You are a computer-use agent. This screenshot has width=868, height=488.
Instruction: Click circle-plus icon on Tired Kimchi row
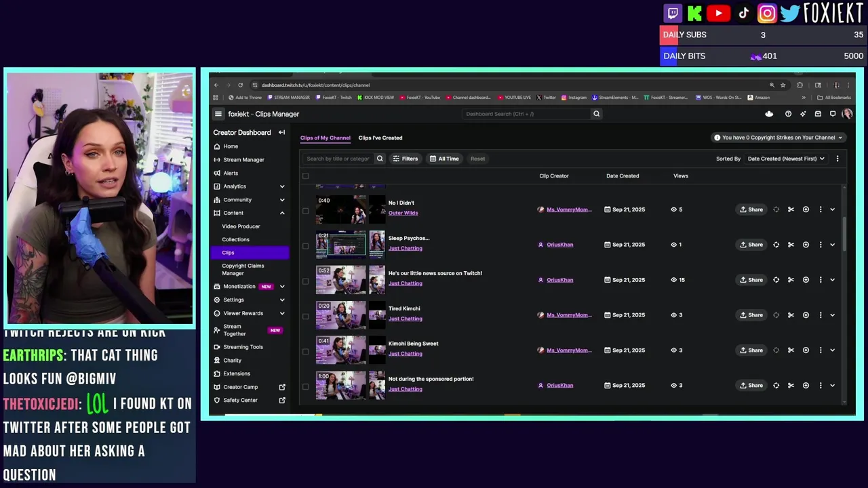806,315
